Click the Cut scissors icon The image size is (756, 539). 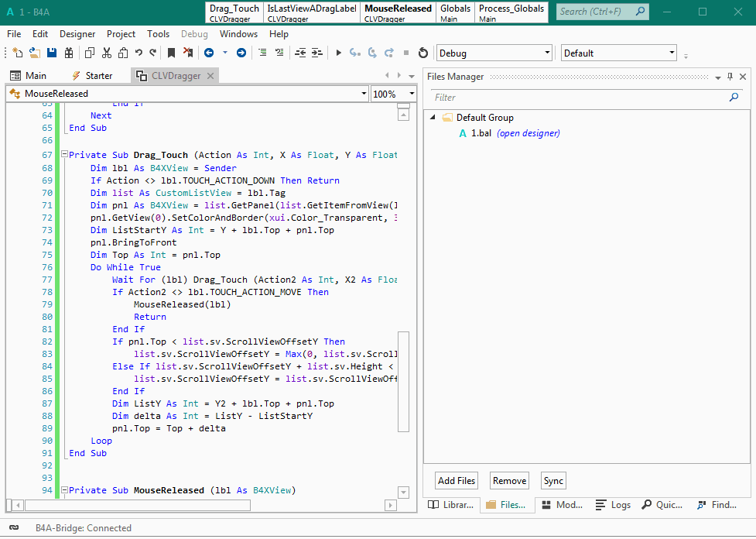106,53
